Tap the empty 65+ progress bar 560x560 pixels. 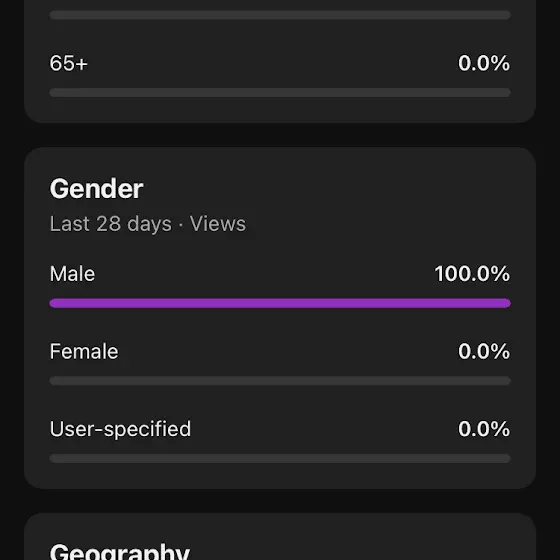click(280, 92)
